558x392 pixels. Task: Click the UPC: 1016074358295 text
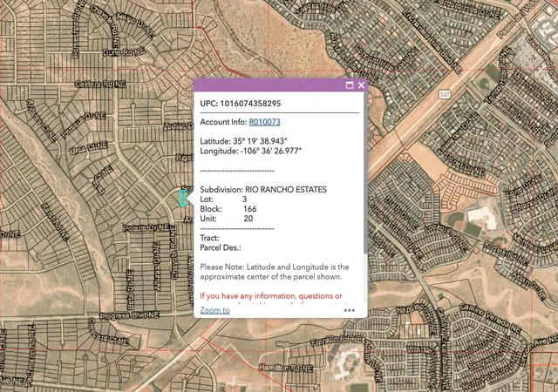(241, 104)
